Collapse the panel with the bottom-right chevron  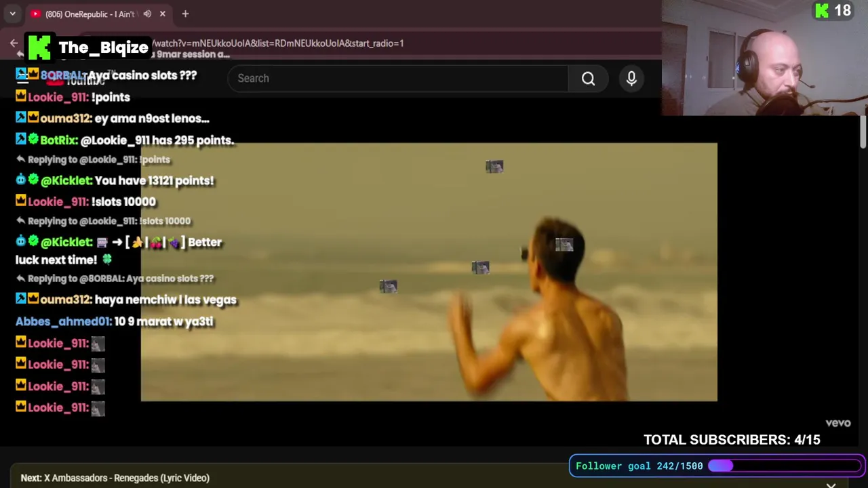coord(831,484)
